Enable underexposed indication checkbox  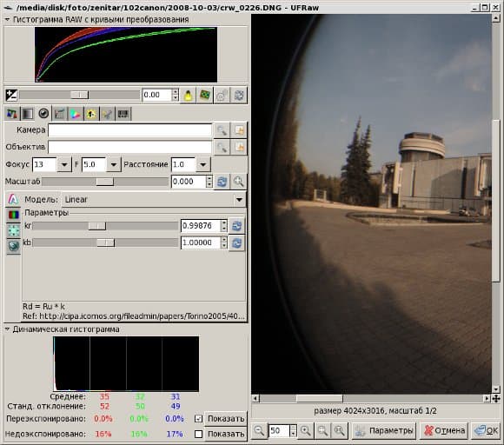(199, 434)
